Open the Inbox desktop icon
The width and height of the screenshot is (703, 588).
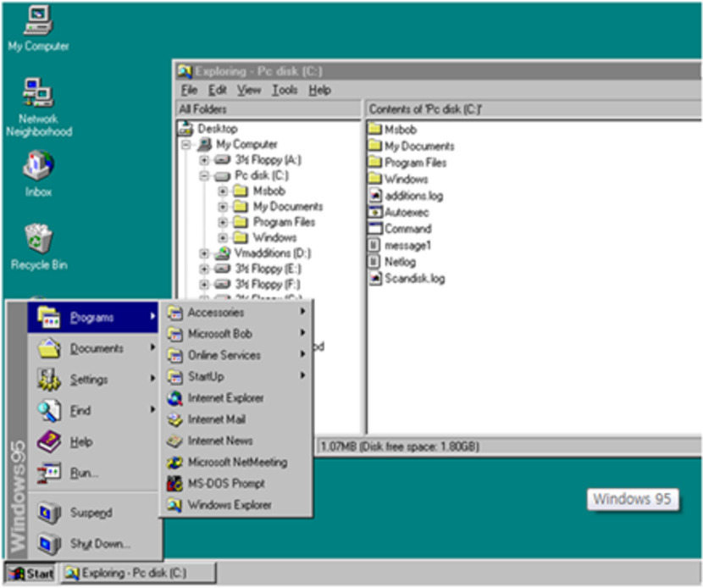coord(38,166)
